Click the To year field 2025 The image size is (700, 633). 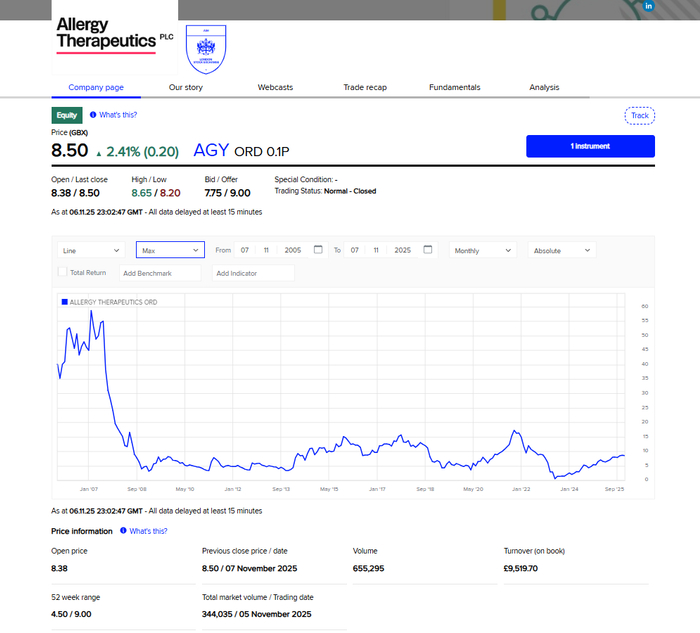(403, 250)
